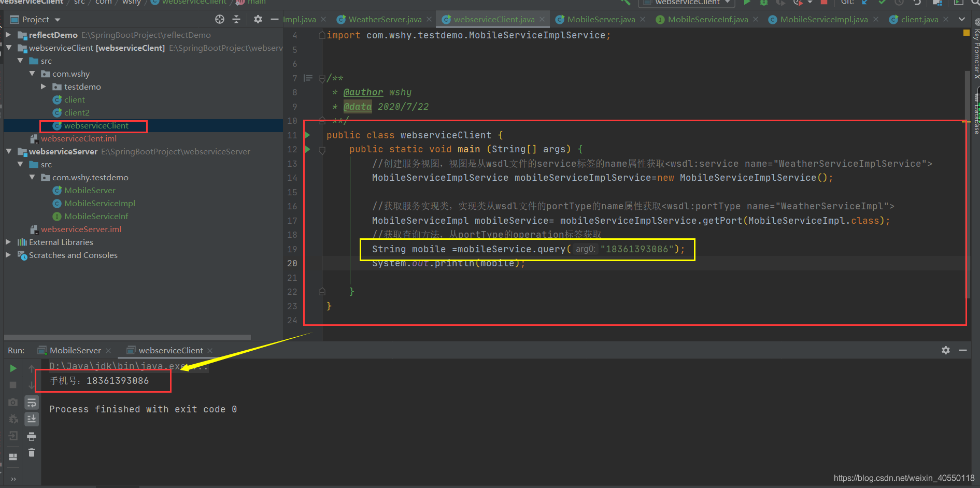Clear all console output with trash icon
Screen dimensions: 980x488
point(32,453)
